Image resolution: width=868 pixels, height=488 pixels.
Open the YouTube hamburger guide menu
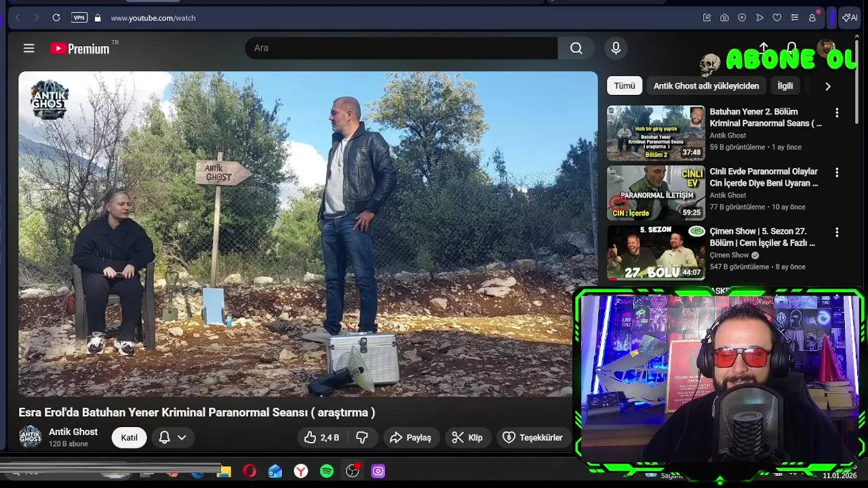(x=28, y=48)
